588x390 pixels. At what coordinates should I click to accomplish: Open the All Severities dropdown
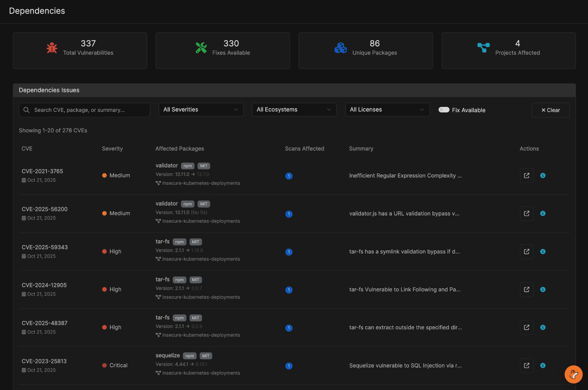pos(201,110)
